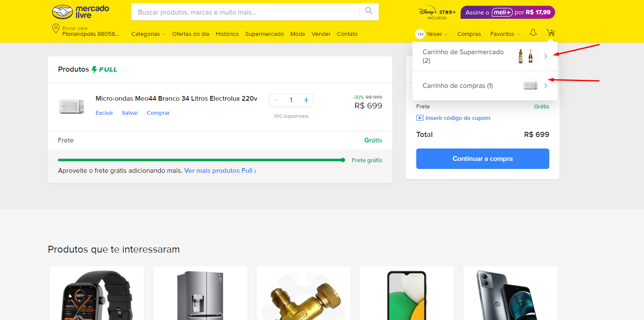Open Contato menu item
The width and height of the screenshot is (644, 320).
pyautogui.click(x=347, y=34)
